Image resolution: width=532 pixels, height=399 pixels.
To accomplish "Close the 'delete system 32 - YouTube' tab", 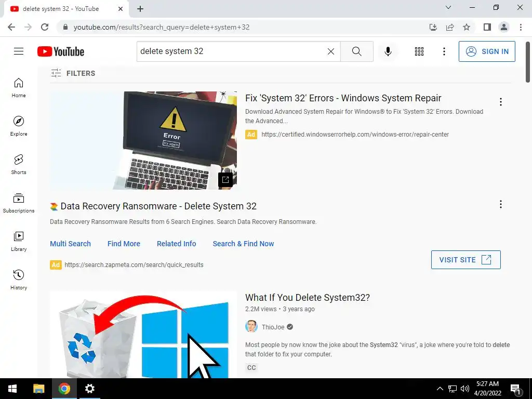I will 121,9.
